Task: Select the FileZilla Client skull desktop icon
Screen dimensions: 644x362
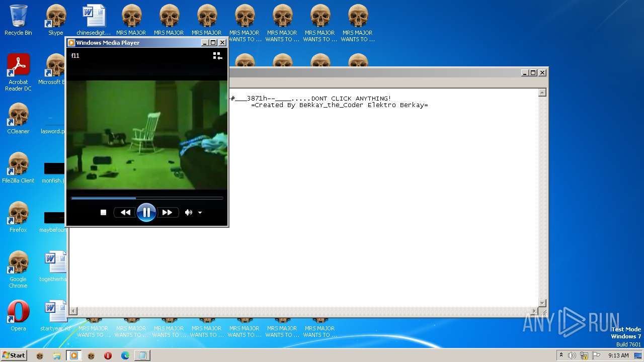Action: (x=18, y=168)
